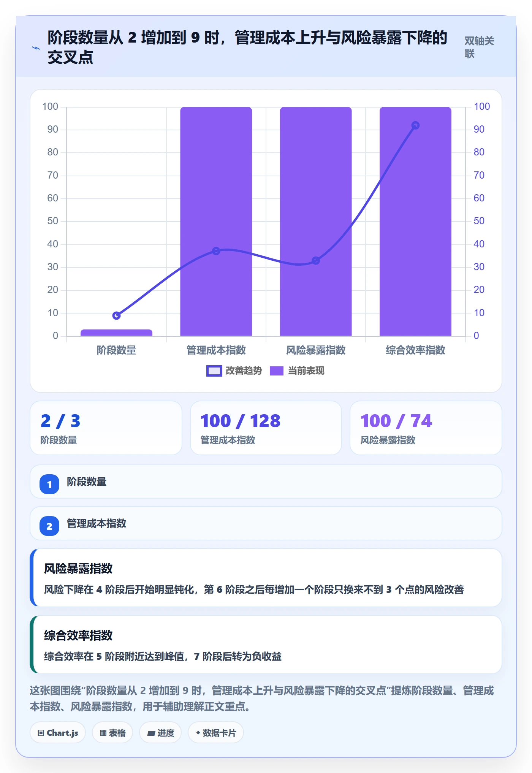Click the 数据卡片 tag diamond icon
Image resolution: width=532 pixels, height=773 pixels.
tap(198, 733)
